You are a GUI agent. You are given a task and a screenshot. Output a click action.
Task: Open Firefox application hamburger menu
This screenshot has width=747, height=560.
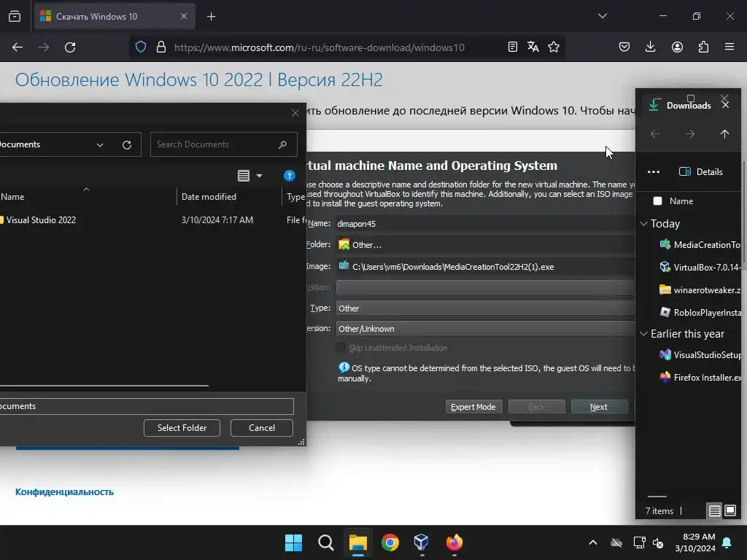click(729, 47)
